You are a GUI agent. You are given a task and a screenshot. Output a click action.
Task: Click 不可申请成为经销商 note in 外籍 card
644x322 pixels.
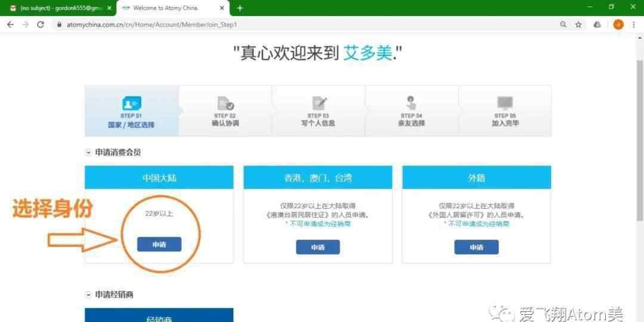pyautogui.click(x=476, y=224)
